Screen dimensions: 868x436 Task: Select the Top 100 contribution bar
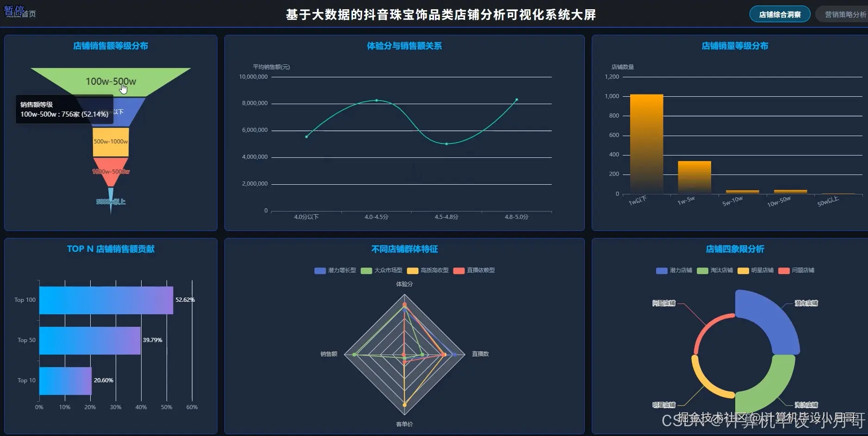tap(105, 299)
